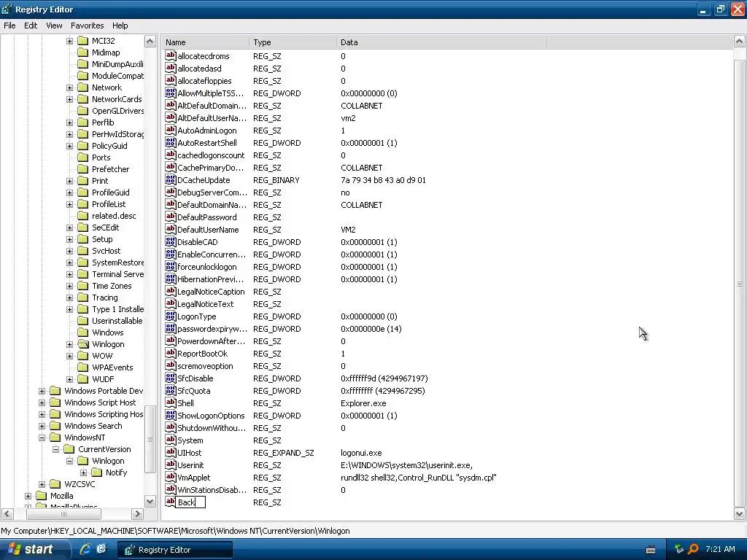Click the Notify folder icon

97,472
